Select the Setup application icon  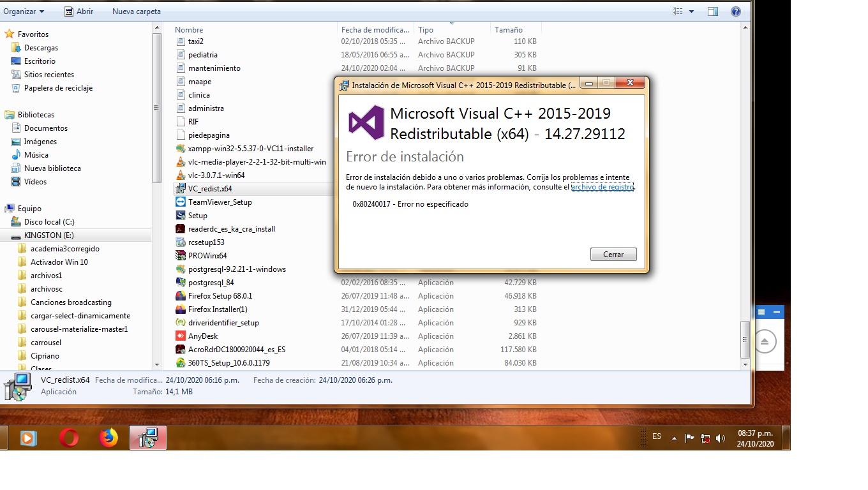click(x=181, y=216)
